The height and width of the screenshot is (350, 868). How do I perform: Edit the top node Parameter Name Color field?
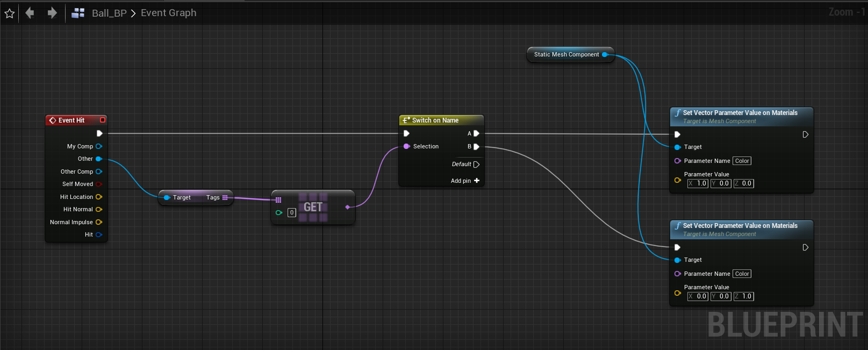[742, 161]
